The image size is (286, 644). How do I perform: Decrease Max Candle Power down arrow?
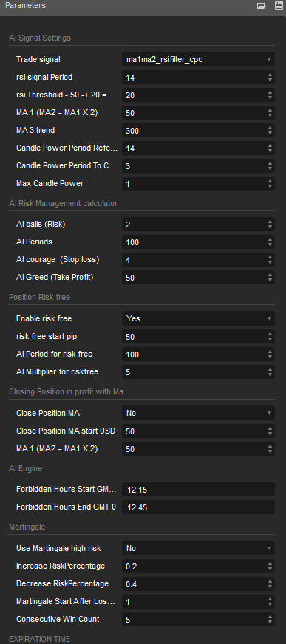[270, 186]
